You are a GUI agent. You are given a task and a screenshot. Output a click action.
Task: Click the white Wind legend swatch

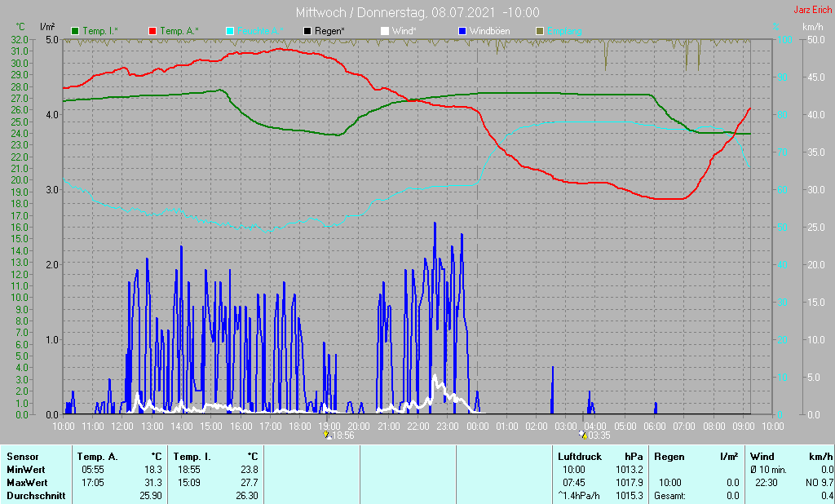385,32
